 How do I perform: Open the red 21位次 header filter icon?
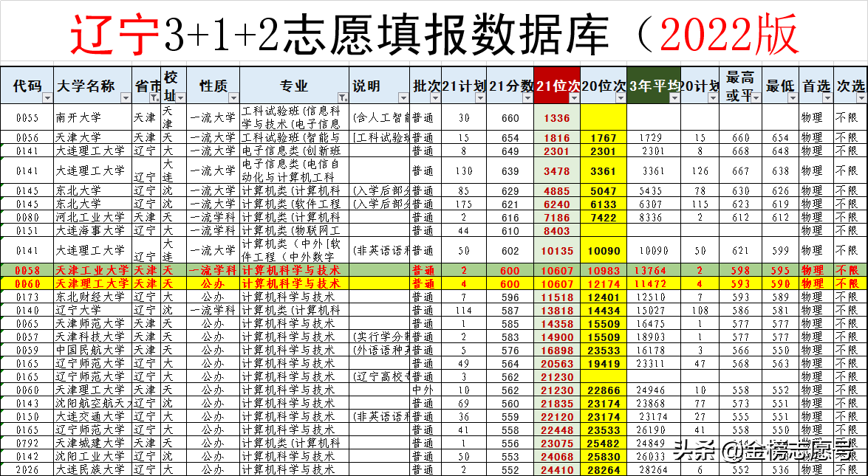point(573,98)
